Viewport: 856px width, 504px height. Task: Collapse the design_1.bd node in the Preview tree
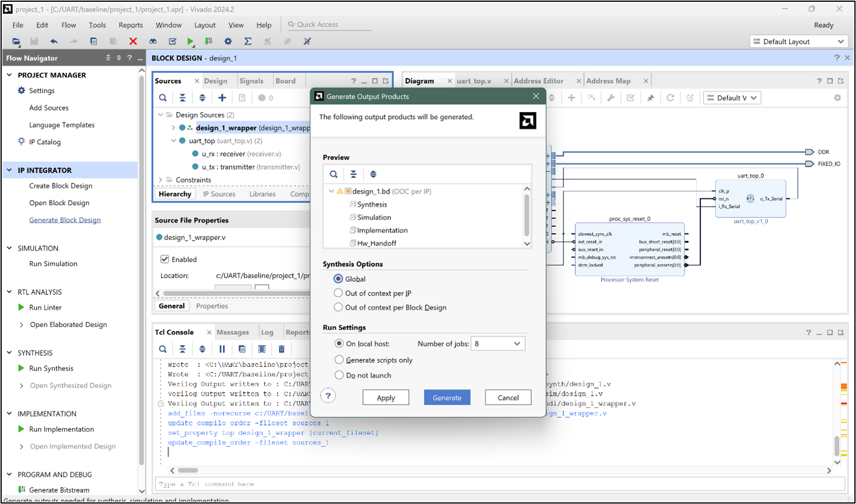pyautogui.click(x=332, y=191)
